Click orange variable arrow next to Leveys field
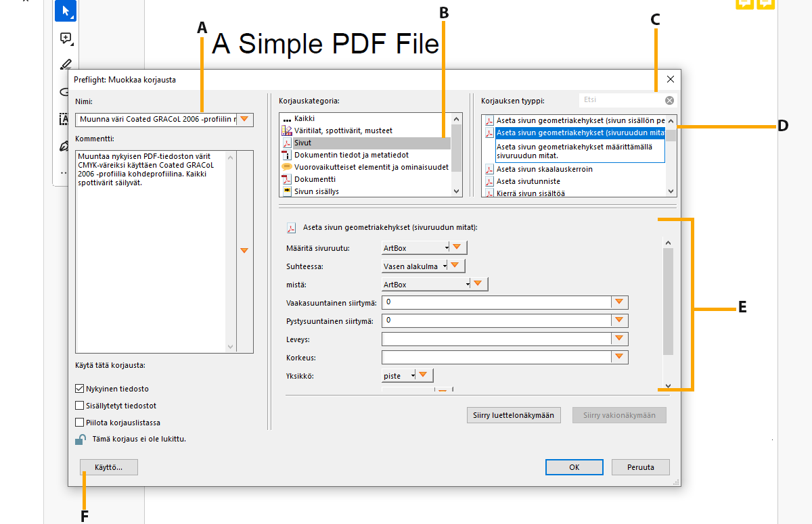The width and height of the screenshot is (812, 524). [619, 338]
